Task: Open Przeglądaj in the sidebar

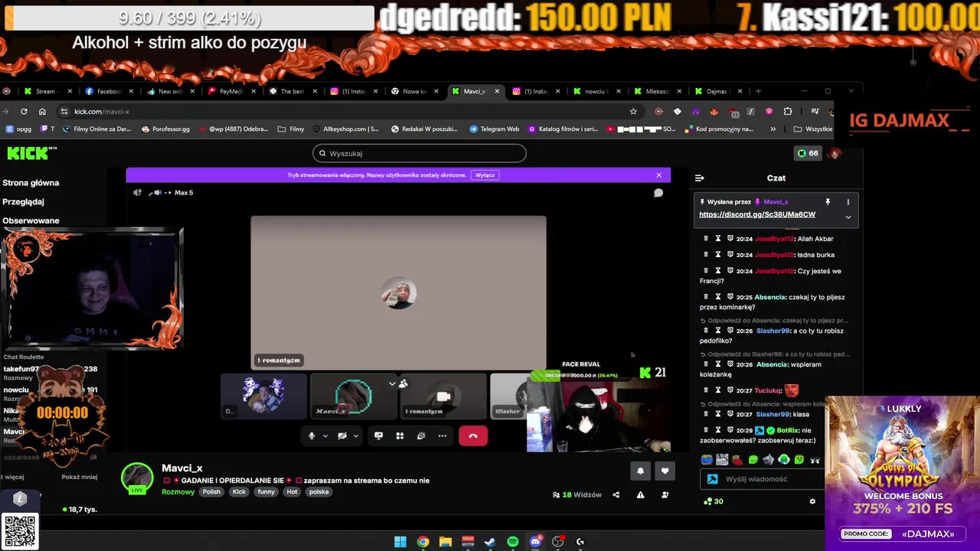Action: pos(23,202)
